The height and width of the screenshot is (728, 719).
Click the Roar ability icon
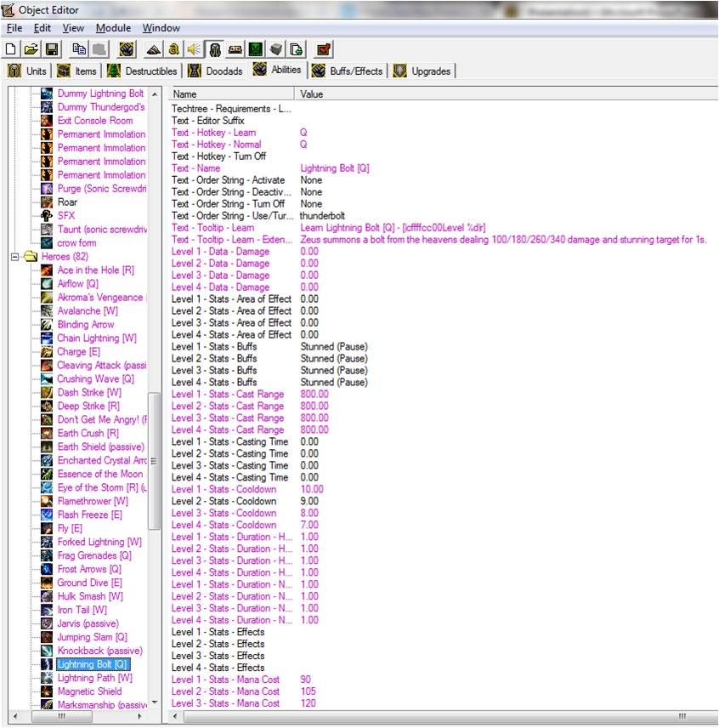click(47, 202)
